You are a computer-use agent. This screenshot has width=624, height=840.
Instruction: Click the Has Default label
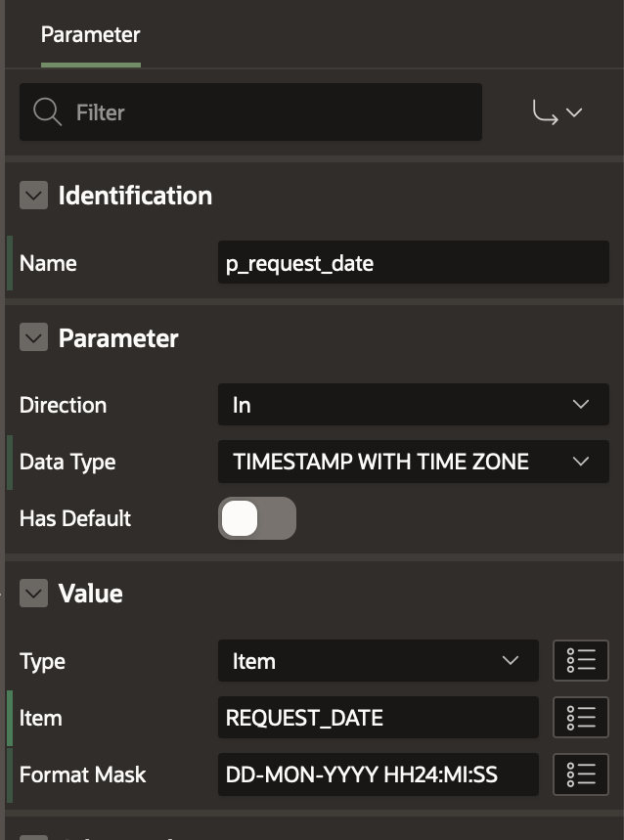click(x=75, y=518)
